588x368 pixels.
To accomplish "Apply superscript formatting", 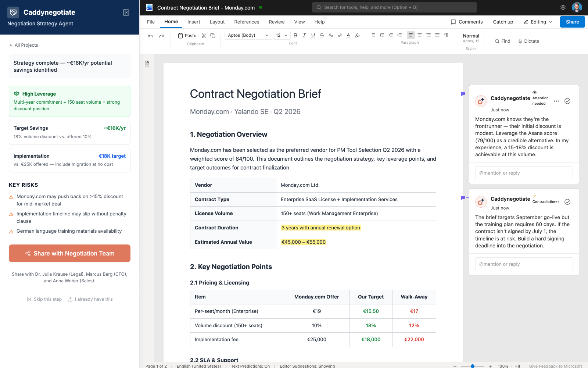I will tap(340, 35).
